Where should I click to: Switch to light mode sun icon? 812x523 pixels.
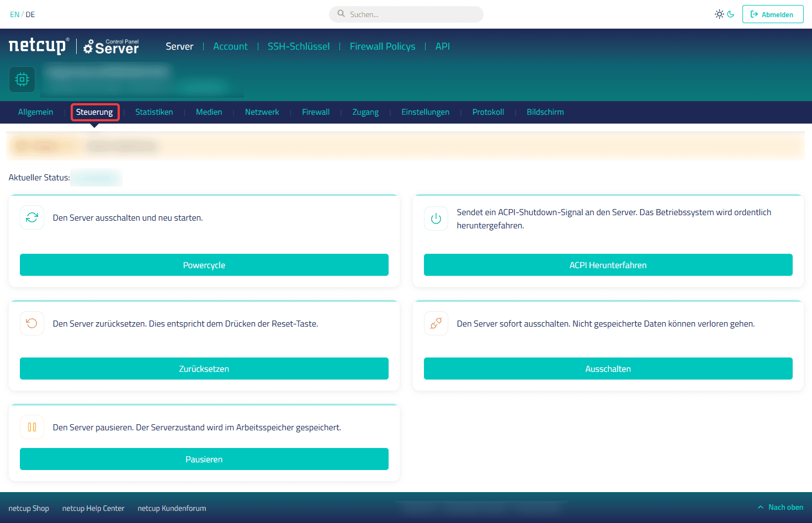[x=719, y=14]
